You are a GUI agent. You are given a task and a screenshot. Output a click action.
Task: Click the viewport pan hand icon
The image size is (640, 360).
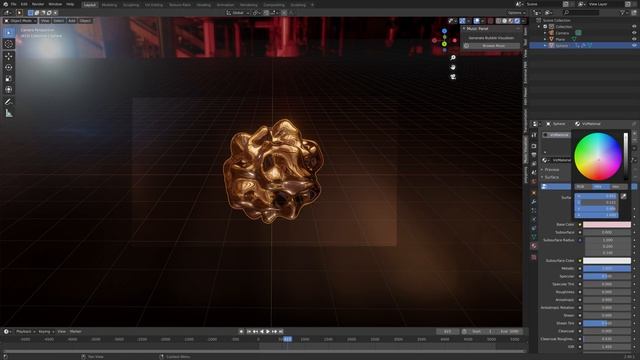tap(453, 67)
